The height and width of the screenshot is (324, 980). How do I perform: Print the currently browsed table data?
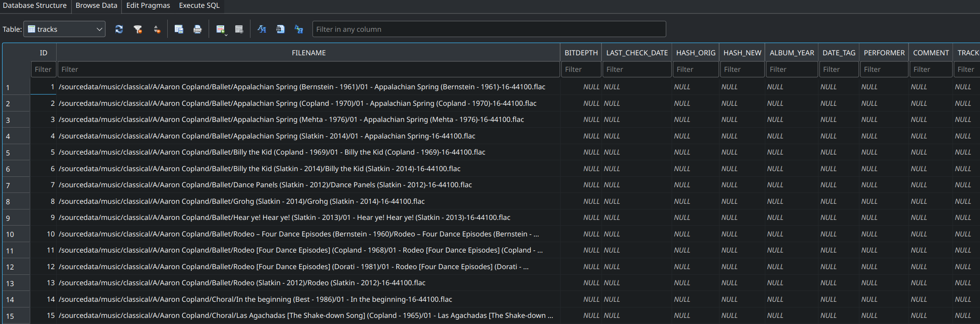pyautogui.click(x=197, y=29)
